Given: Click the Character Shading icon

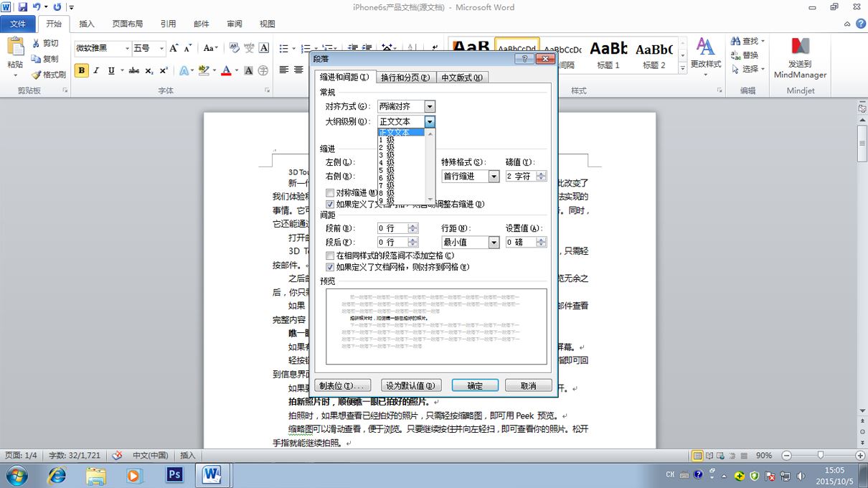Looking at the screenshot, I should pos(249,70).
